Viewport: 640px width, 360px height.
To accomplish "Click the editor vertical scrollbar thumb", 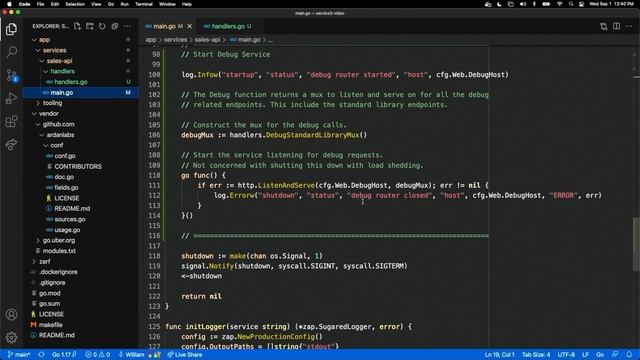I will 636,244.
